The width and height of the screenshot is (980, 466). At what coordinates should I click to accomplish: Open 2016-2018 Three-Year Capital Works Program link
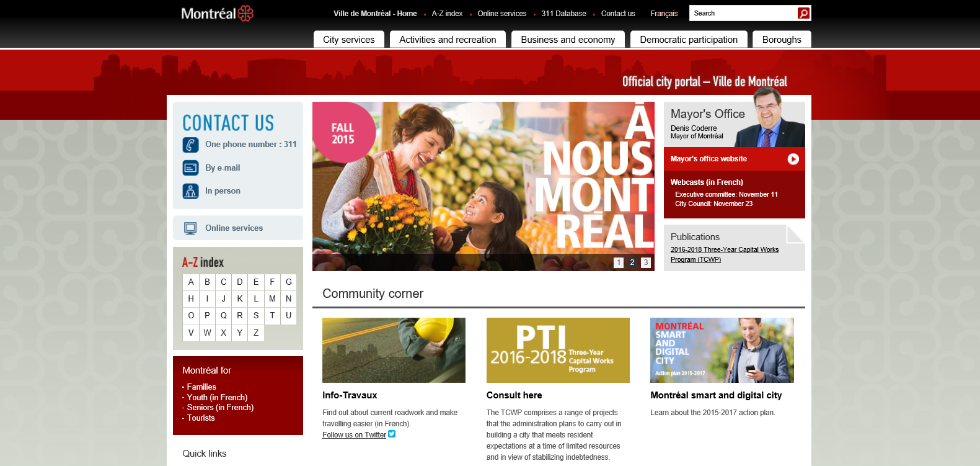725,254
